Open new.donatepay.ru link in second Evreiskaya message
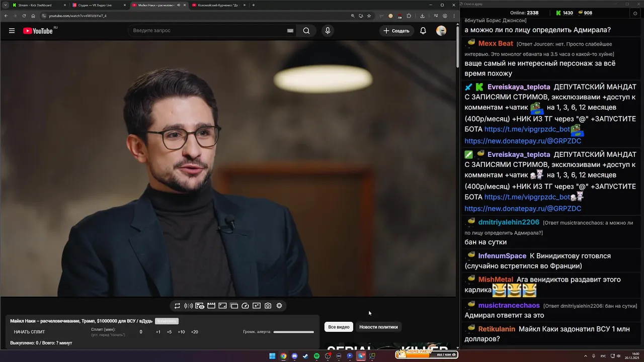The height and width of the screenshot is (362, 644). tap(523, 208)
